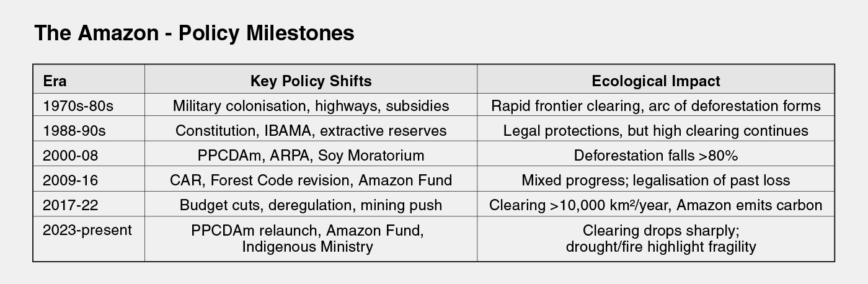Select the '1970s-80s' era cell
The height and width of the screenshot is (284, 868).
(x=78, y=106)
